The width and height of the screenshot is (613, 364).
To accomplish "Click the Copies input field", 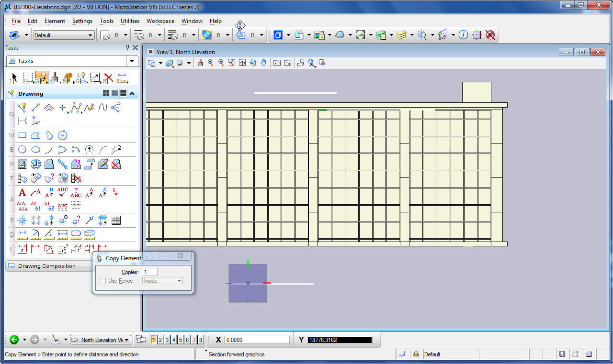I will (x=149, y=272).
